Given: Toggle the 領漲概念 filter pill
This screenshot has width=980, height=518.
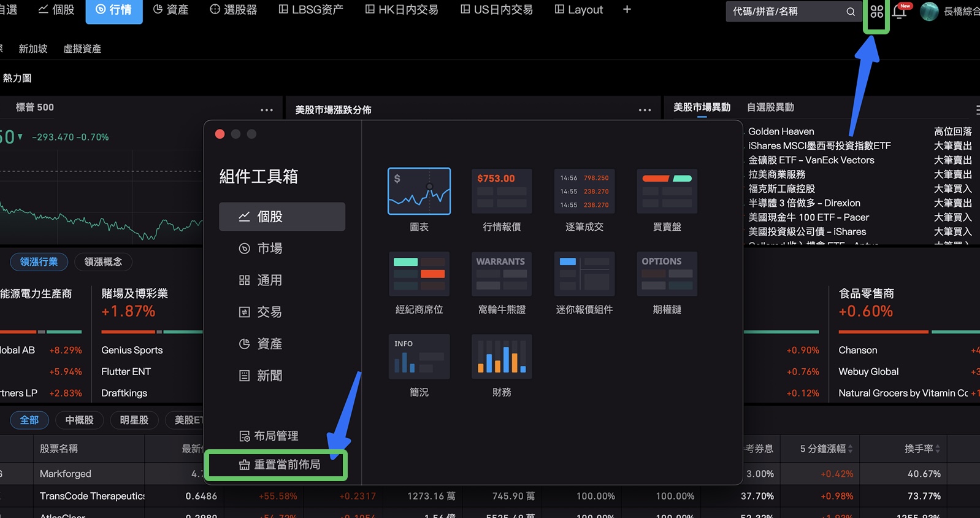Looking at the screenshot, I should pyautogui.click(x=103, y=262).
